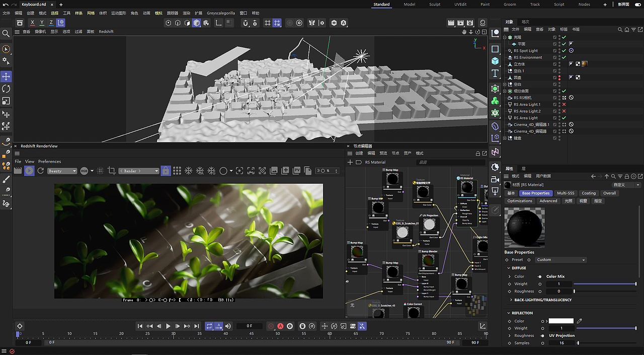Open the Multi-SSS material tab
Screen dimensions: 644x355
566,193
